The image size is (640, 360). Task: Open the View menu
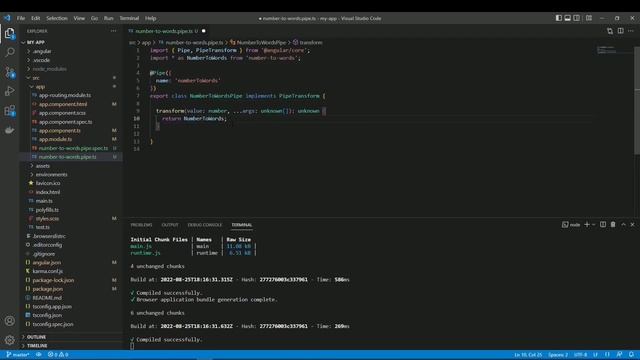click(x=79, y=18)
